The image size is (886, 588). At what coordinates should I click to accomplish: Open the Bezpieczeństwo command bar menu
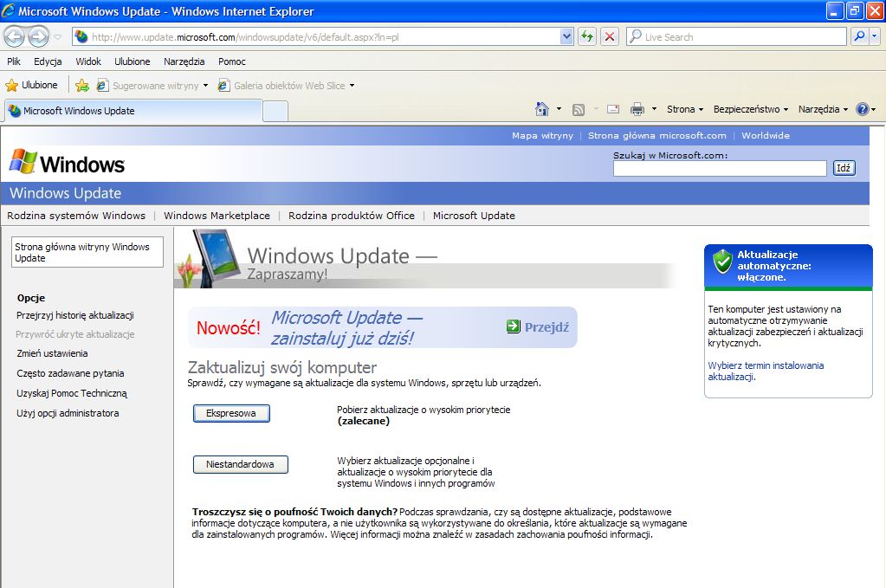click(x=750, y=109)
